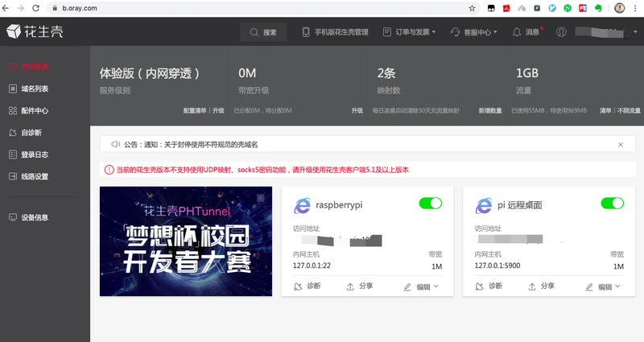Viewport: 644px width, 342px height.
Task: Click the b.oray.com address bar
Action: point(263,8)
